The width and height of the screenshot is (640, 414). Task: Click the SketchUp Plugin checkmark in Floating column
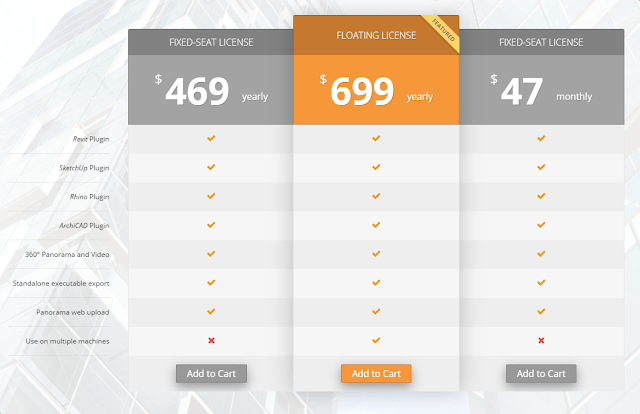click(376, 167)
